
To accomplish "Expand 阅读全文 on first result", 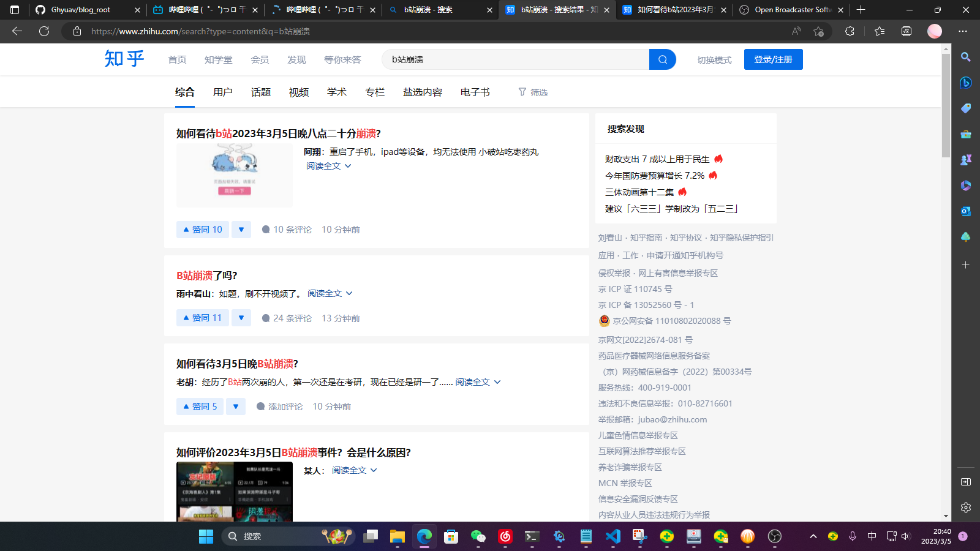I will pyautogui.click(x=329, y=166).
